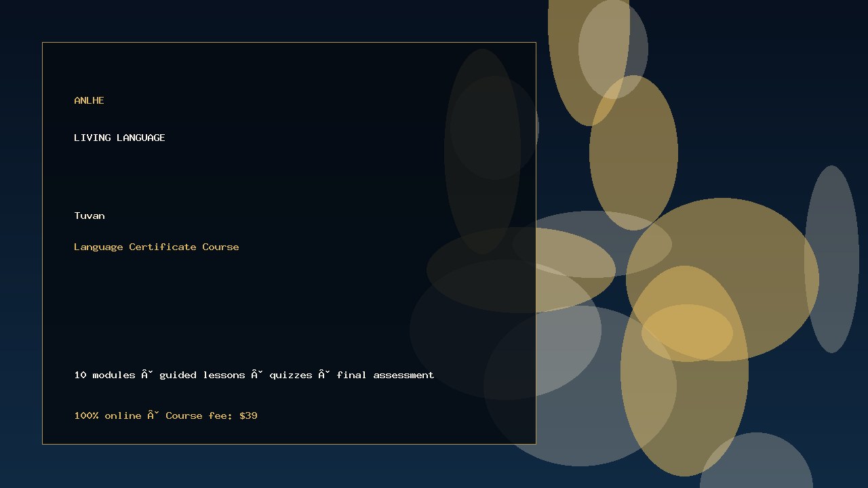This screenshot has width=868, height=488.
Task: Click the line listing 10 modules and quizzes
Action: [254, 375]
